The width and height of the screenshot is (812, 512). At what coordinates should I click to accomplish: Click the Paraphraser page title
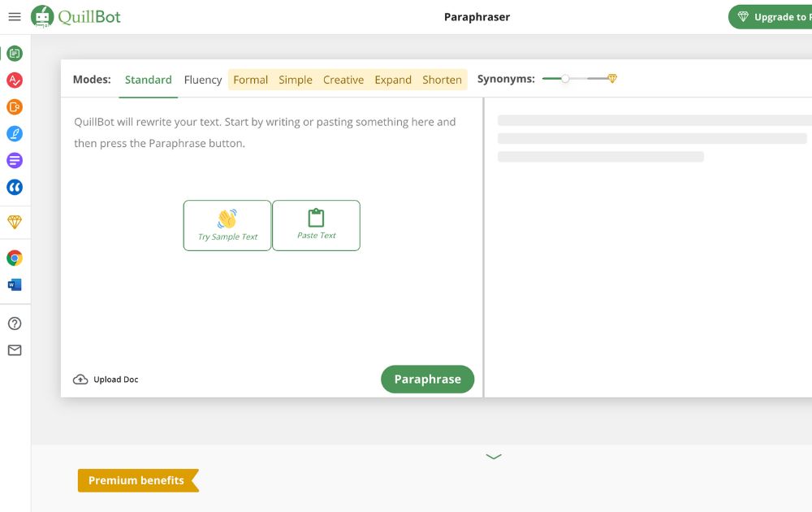click(x=477, y=17)
